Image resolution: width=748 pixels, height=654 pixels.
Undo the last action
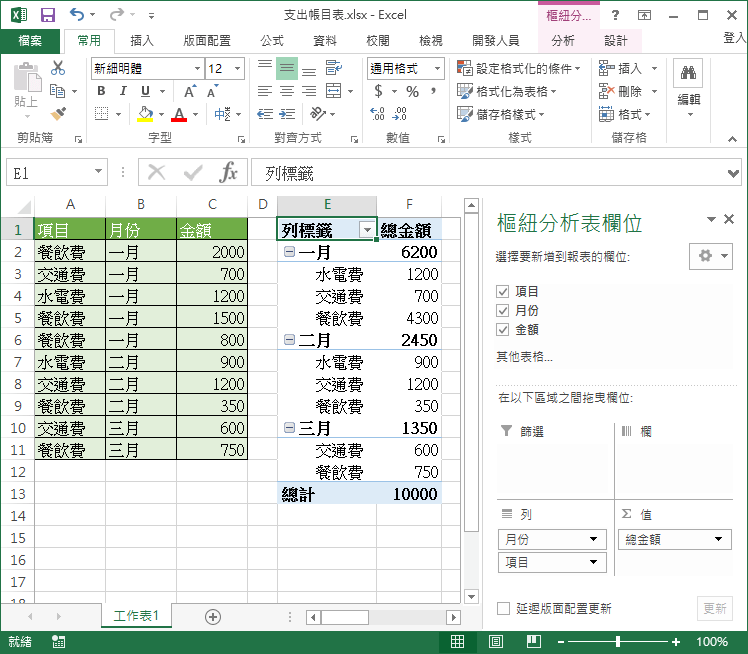point(77,15)
